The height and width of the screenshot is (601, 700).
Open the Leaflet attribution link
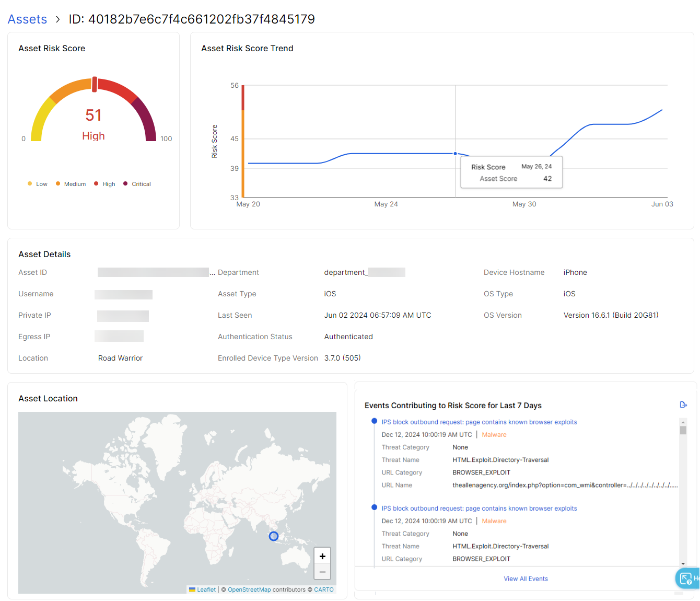tap(206, 590)
